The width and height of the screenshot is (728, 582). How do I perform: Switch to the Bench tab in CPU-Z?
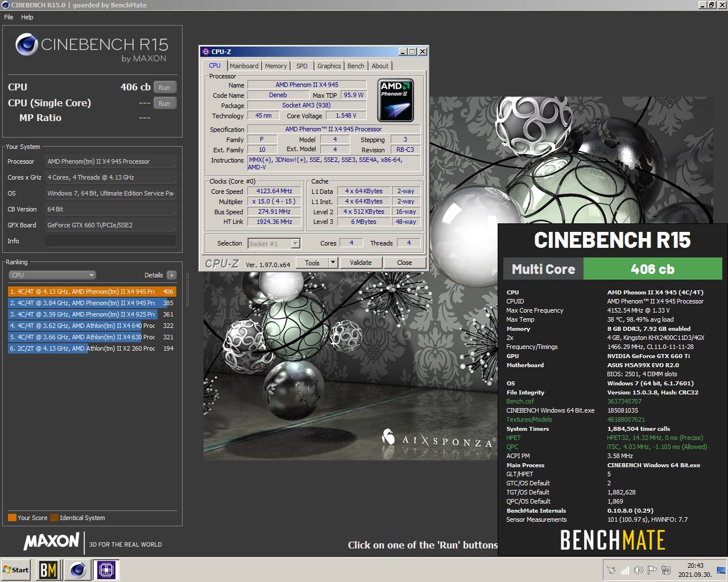point(356,66)
